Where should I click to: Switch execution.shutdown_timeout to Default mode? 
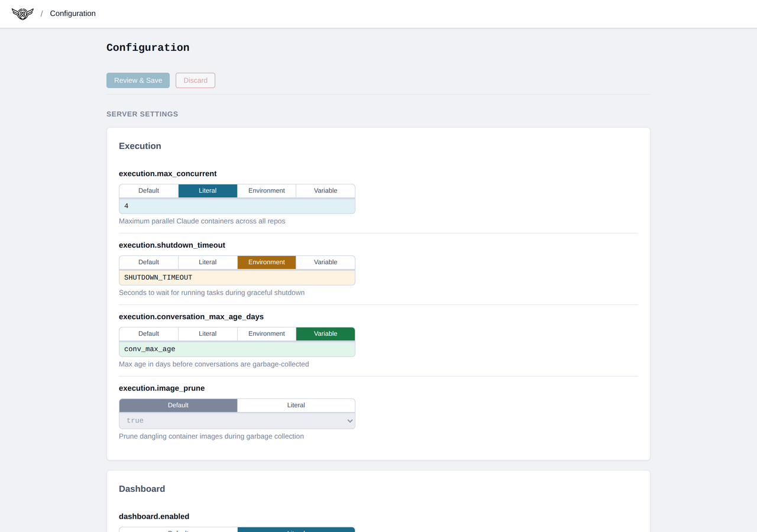point(148,262)
